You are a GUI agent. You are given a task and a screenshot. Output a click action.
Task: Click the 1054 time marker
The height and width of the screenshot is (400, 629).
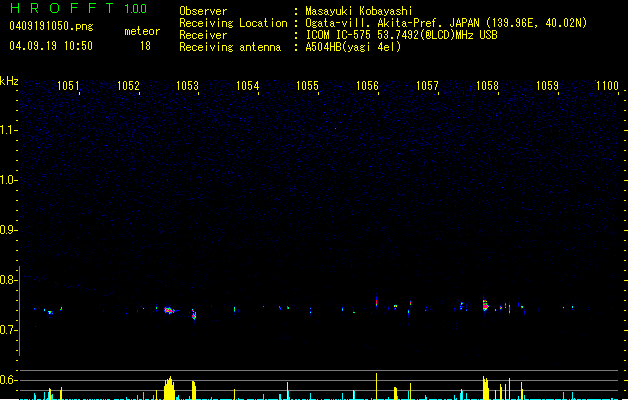pos(248,86)
